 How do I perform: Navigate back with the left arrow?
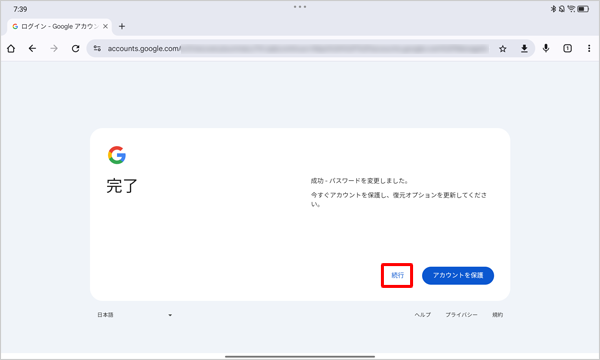(33, 49)
